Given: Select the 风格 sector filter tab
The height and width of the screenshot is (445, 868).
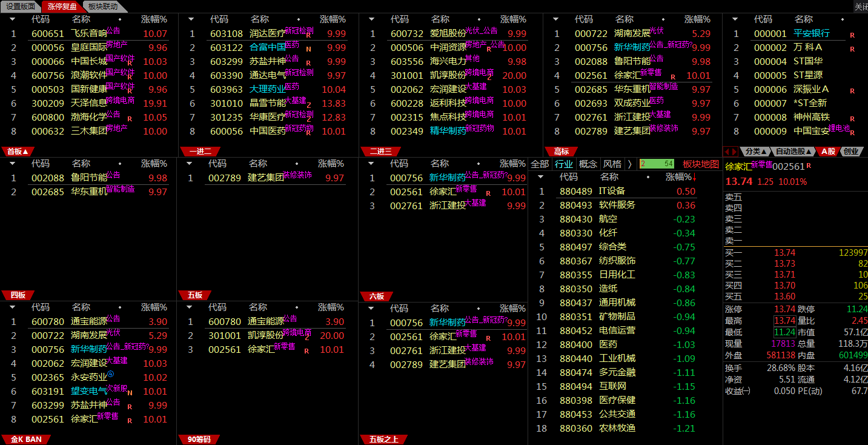Looking at the screenshot, I should tap(612, 164).
